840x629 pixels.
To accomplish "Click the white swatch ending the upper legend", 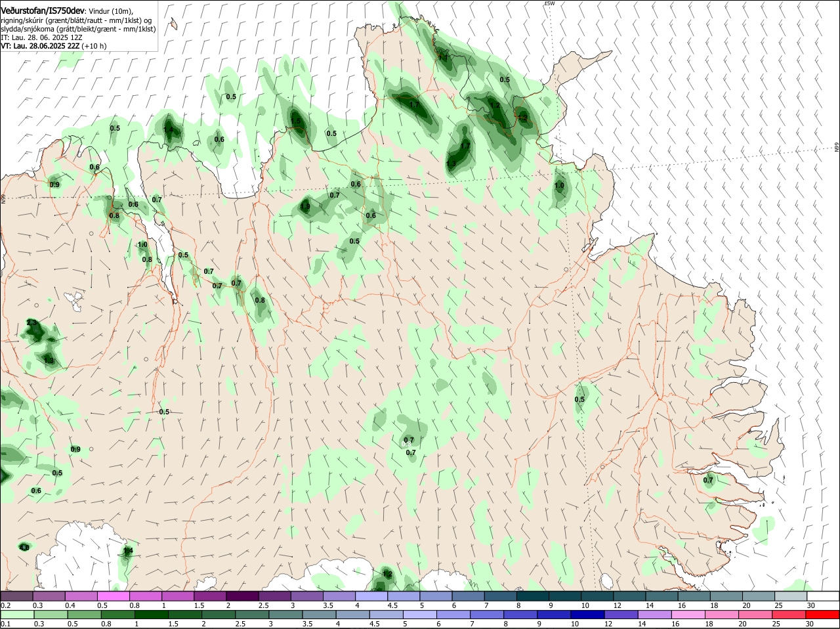I will pyautogui.click(x=823, y=596).
